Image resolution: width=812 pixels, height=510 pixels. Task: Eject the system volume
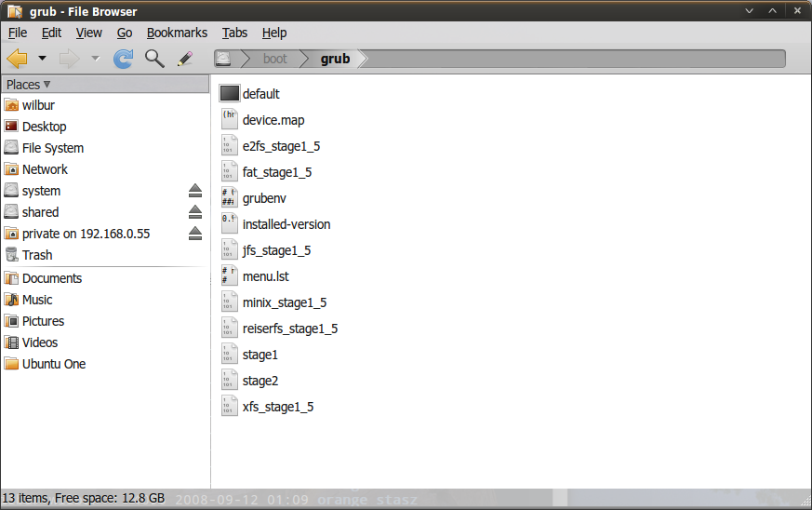pos(195,191)
